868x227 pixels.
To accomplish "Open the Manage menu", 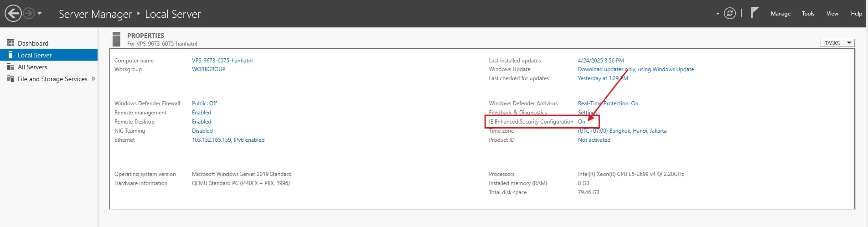I will (780, 14).
